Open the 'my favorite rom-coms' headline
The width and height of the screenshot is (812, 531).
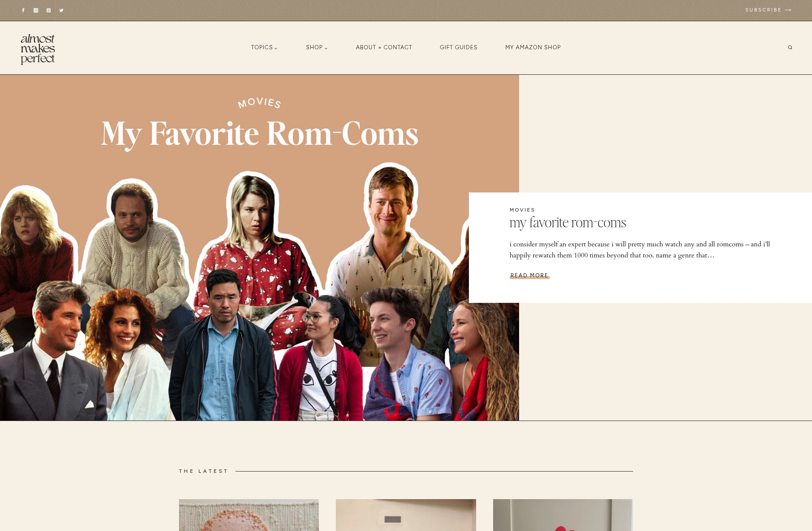568,223
